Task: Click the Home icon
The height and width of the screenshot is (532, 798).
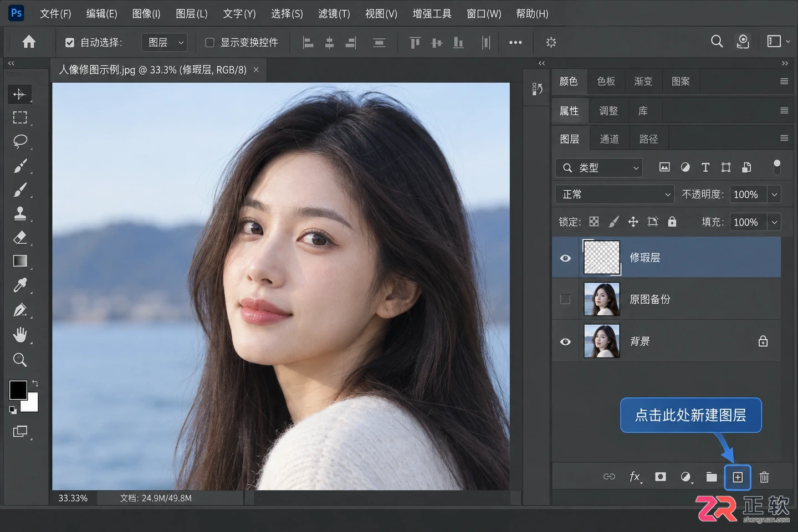Action: 29,42
